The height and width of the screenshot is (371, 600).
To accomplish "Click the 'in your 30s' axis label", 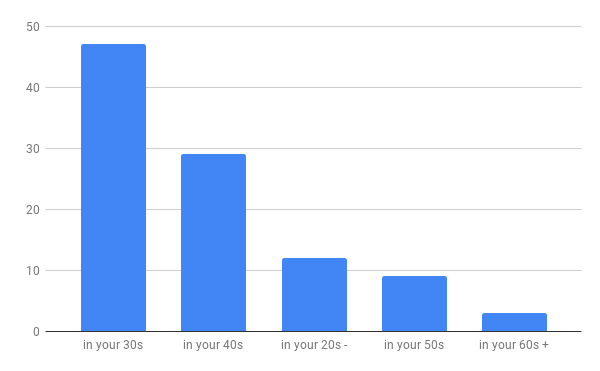I will (113, 345).
